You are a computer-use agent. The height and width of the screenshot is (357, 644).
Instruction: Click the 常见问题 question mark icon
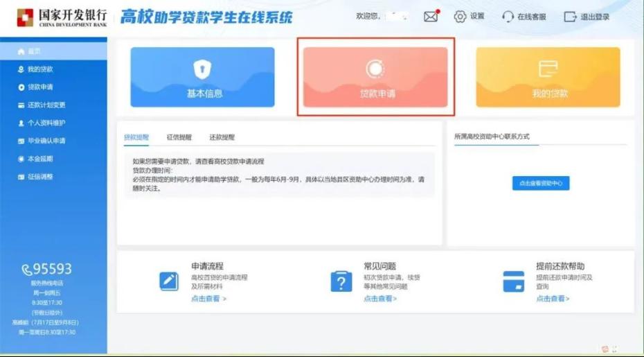tap(341, 281)
